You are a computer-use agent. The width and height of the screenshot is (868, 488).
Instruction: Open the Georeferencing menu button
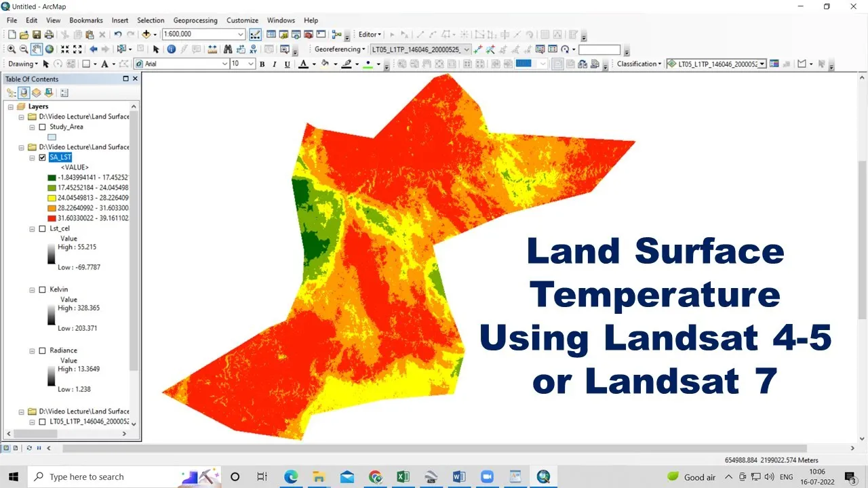[x=338, y=49]
